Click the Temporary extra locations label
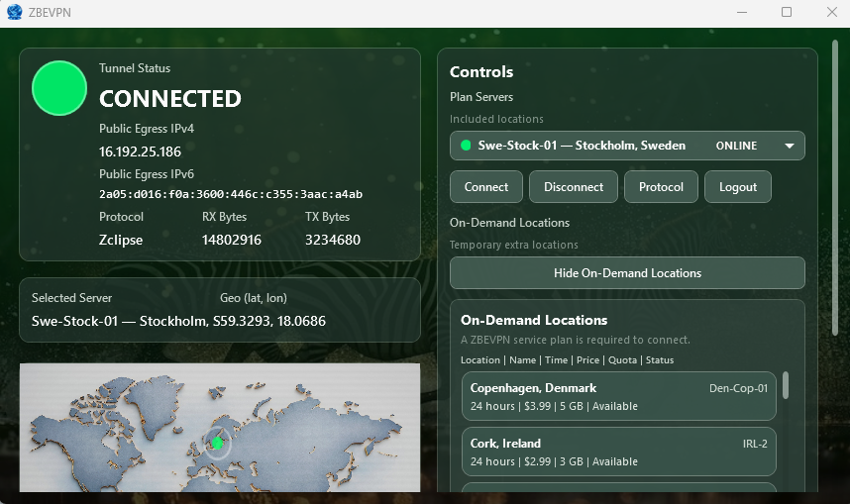The image size is (850, 504). [514, 245]
